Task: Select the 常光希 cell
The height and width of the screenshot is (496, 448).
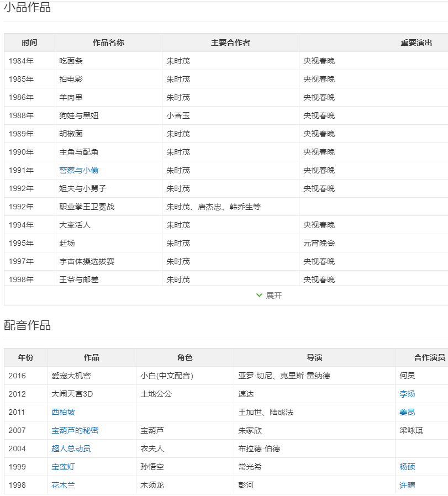Action: (x=315, y=467)
